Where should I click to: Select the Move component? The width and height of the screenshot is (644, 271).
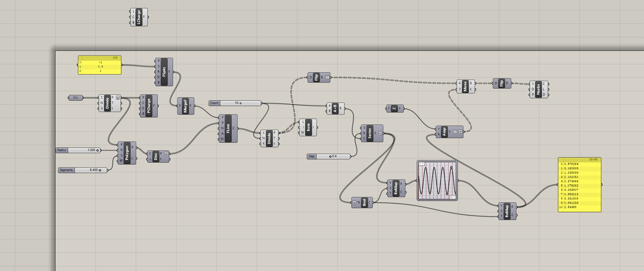tap(465, 87)
